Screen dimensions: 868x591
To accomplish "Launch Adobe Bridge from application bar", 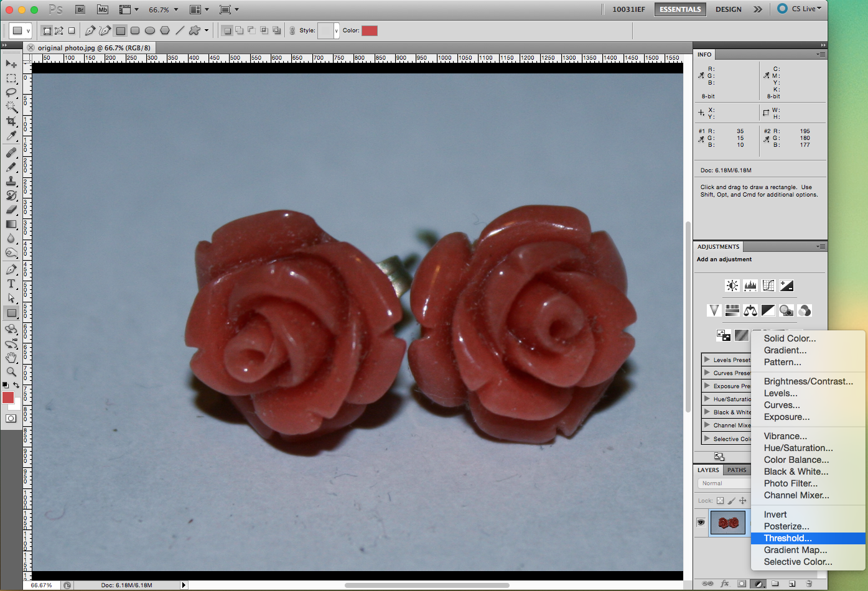I will 80,9.
